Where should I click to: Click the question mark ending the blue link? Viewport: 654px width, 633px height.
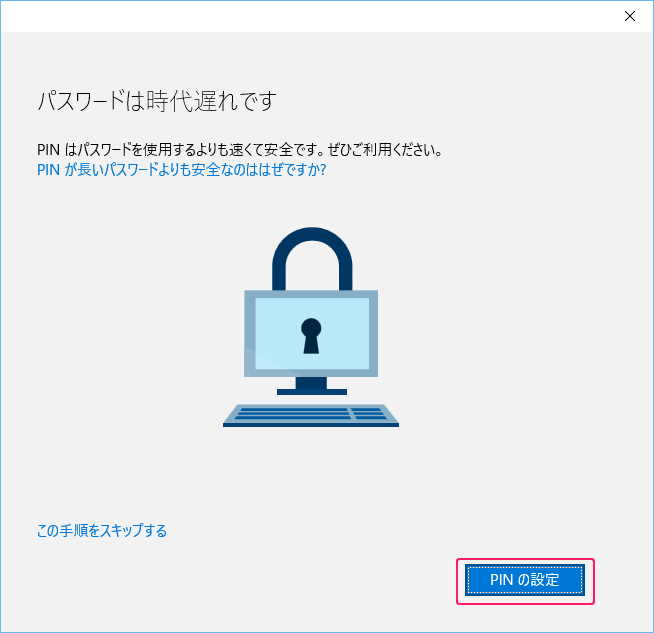point(322,170)
